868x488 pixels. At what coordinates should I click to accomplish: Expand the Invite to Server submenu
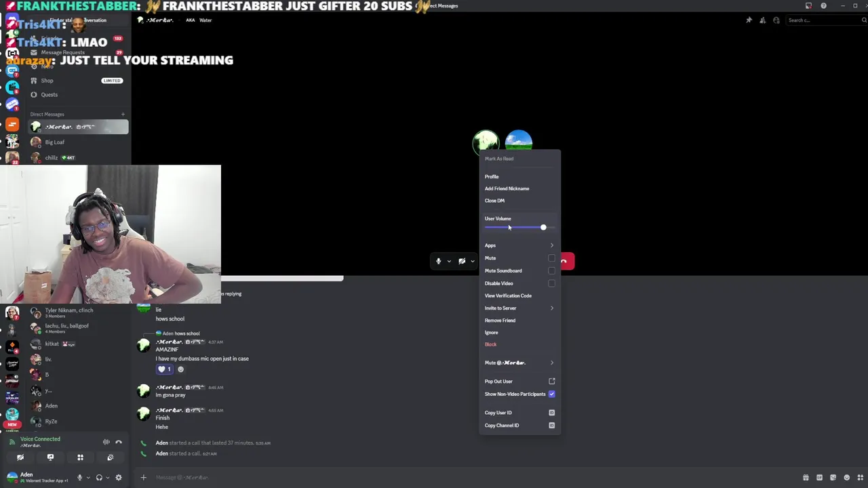click(x=519, y=308)
